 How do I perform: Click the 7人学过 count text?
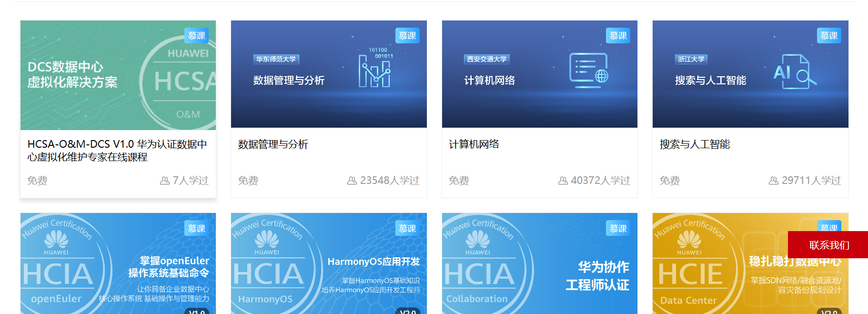pyautogui.click(x=191, y=181)
